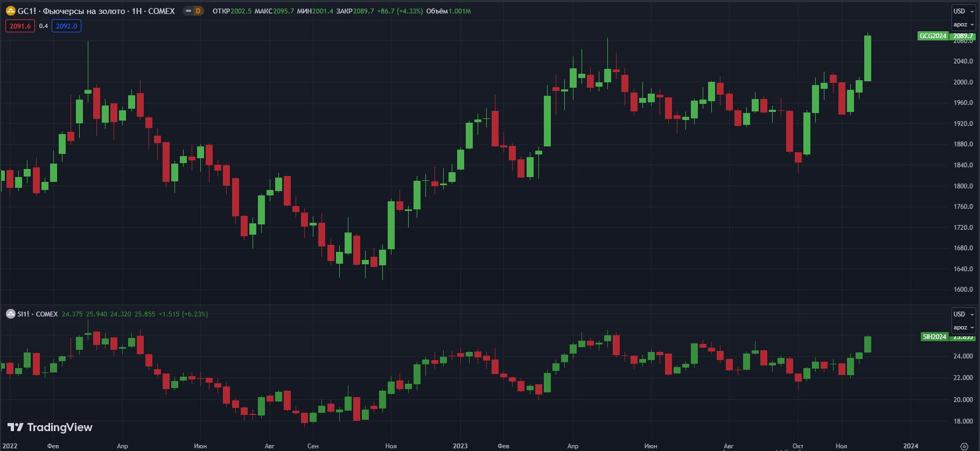
Task: Click the +1.515 (+6.23%) silver change value
Action: point(183,314)
